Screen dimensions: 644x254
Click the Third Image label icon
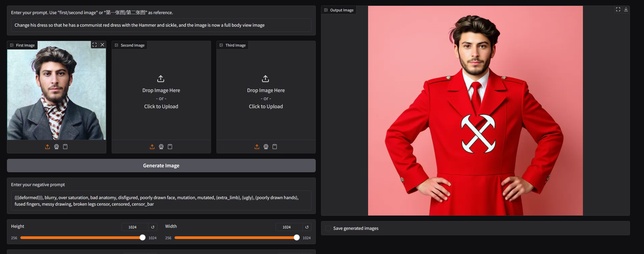tap(221, 45)
